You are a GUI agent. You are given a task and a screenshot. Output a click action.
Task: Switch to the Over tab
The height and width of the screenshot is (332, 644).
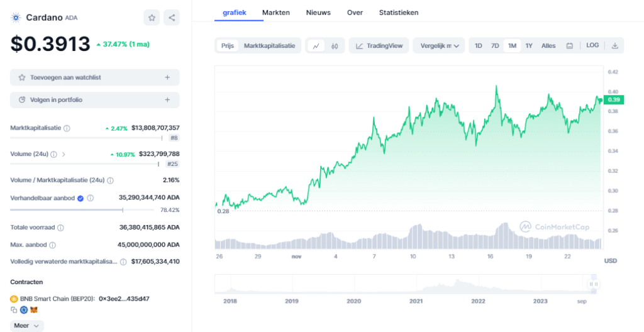point(355,13)
